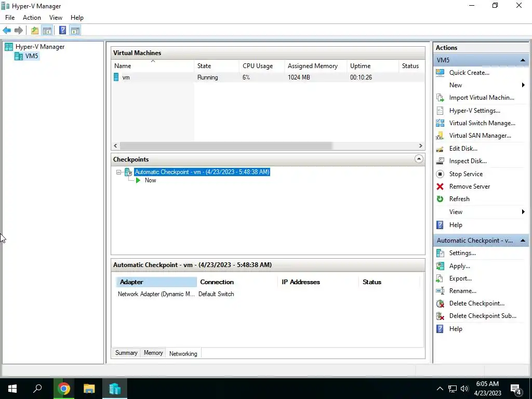Click the volume speaker tray icon
The height and width of the screenshot is (399, 532).
464,389
